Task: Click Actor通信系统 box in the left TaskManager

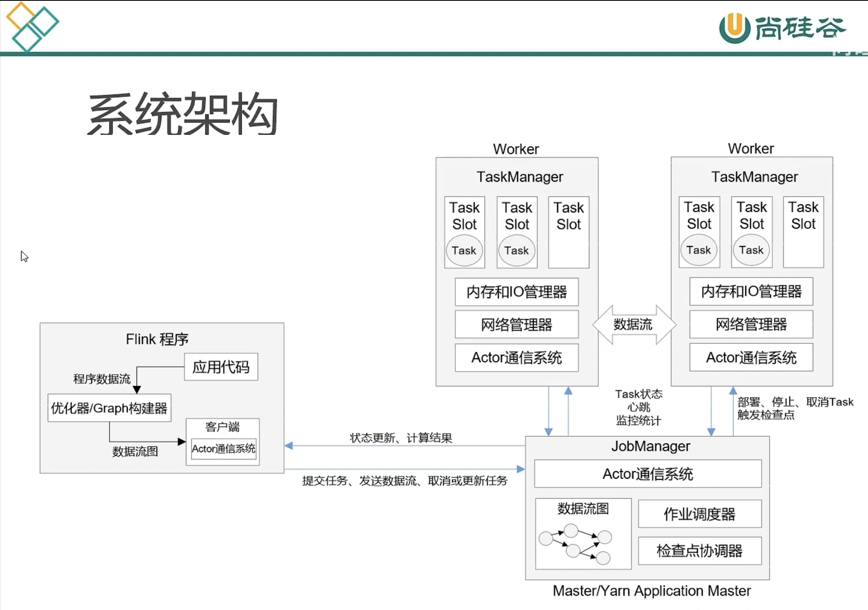Action: pyautogui.click(x=516, y=357)
